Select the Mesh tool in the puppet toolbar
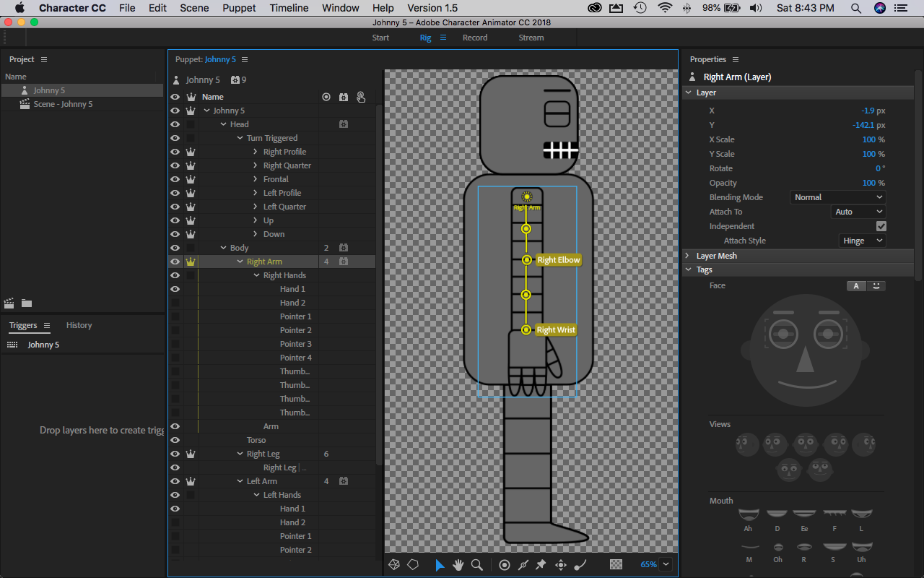Image resolution: width=924 pixels, height=578 pixels. point(394,565)
